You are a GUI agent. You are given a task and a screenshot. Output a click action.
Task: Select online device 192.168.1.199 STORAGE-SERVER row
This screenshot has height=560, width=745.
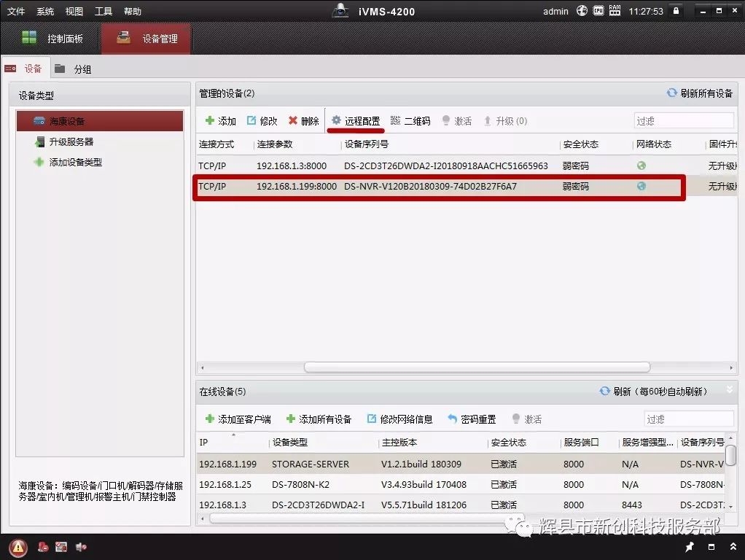click(461, 464)
